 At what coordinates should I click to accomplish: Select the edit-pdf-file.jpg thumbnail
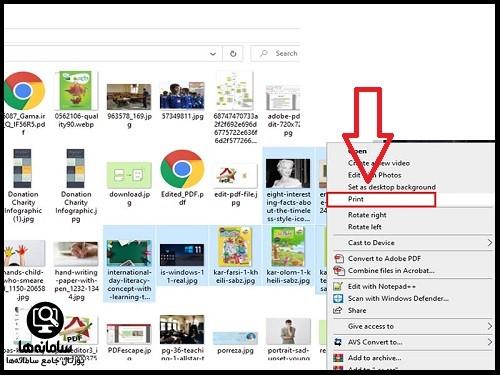[235, 175]
